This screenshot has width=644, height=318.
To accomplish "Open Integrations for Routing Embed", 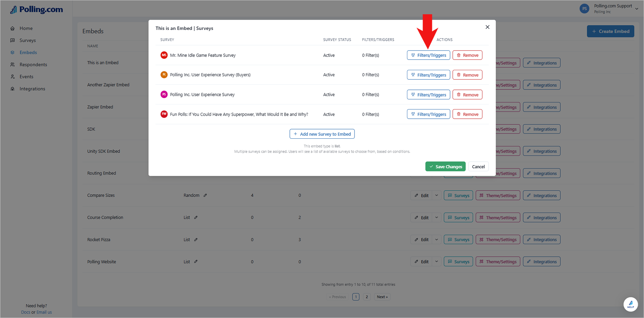I will click(x=541, y=173).
